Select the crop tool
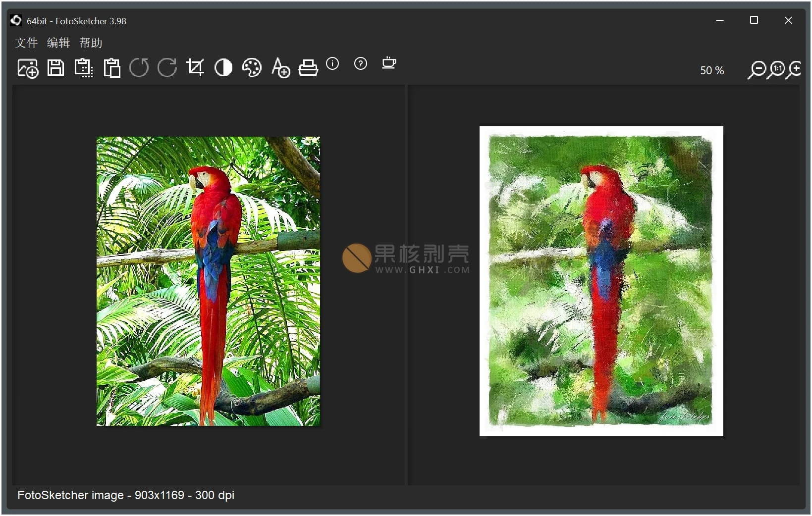Screen dimensions: 812x516 [x=195, y=67]
